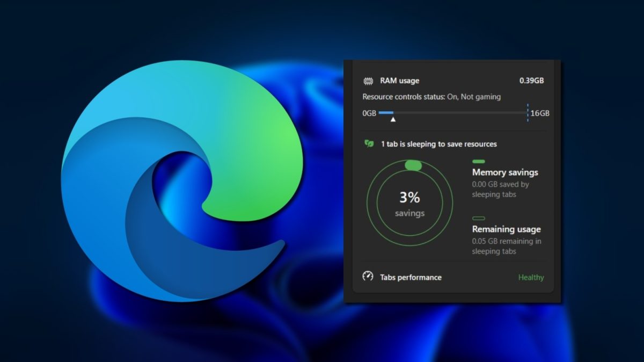Screen dimensions: 644x362
Task: Click the filled green Memory savings indicator
Action: [x=478, y=161]
